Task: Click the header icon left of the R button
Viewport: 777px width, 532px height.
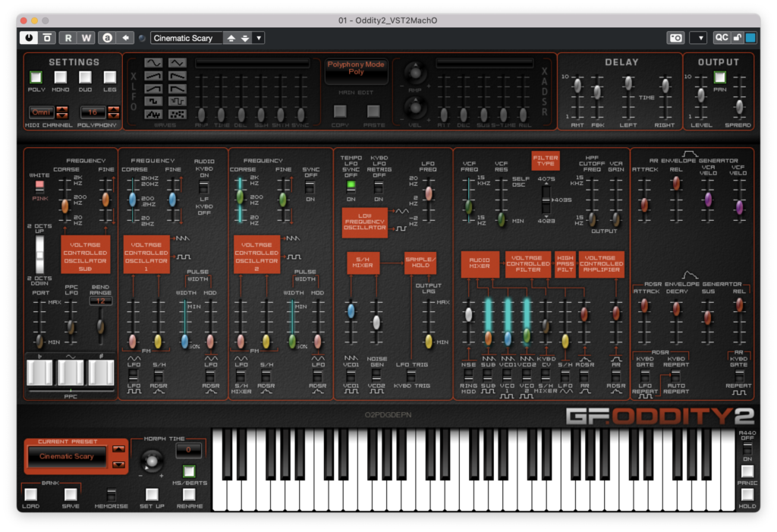Action: tap(47, 38)
